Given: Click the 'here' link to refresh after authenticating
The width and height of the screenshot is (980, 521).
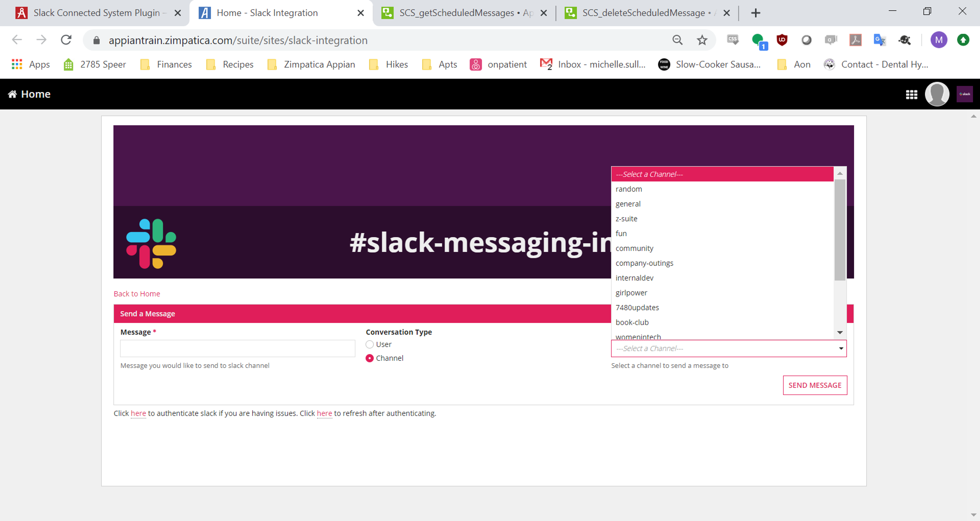Looking at the screenshot, I should tap(324, 413).
